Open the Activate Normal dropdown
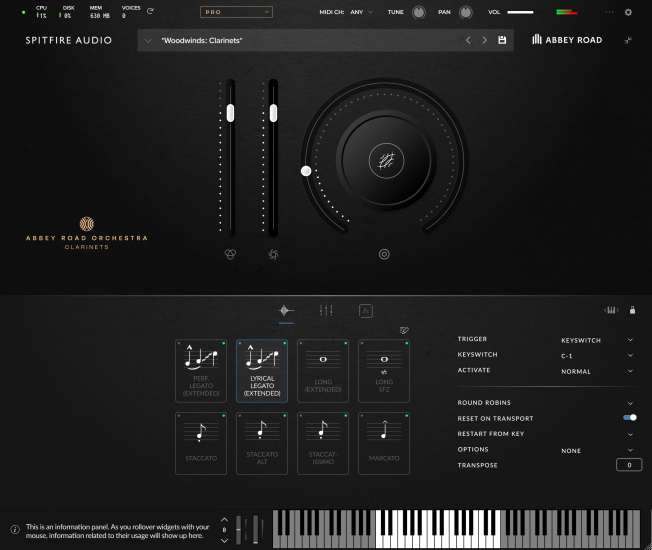Screen dimensions: 652x550 coord(597,371)
